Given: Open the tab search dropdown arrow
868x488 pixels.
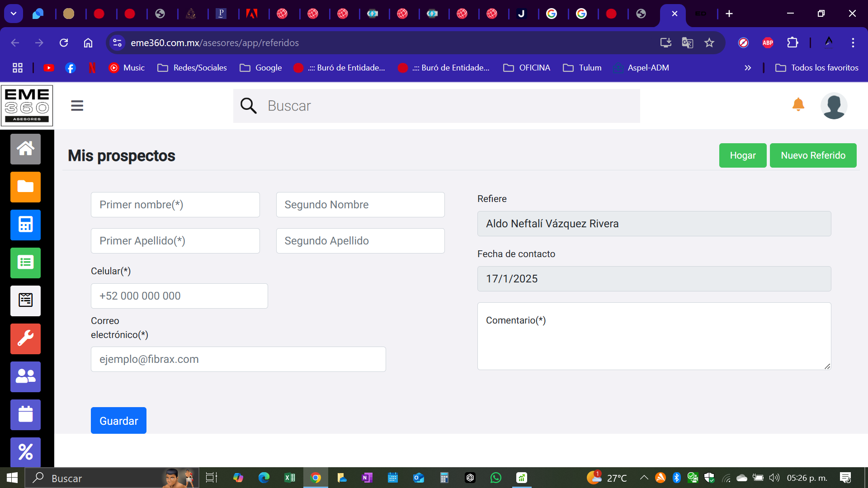Looking at the screenshot, I should (x=14, y=14).
